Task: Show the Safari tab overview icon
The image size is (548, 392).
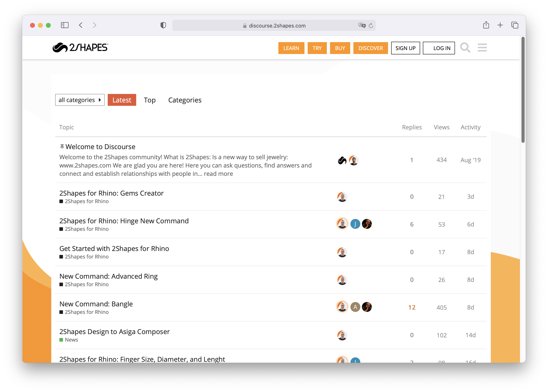Action: pyautogui.click(x=515, y=25)
